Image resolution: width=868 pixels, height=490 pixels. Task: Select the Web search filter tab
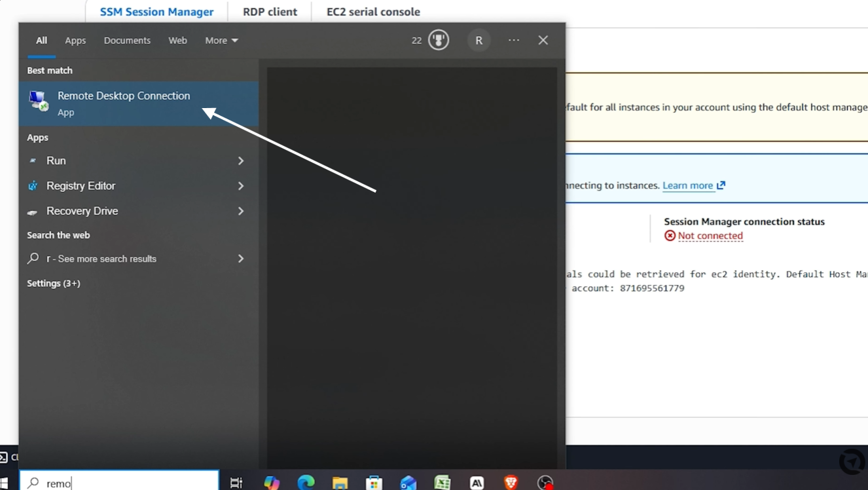click(x=177, y=41)
